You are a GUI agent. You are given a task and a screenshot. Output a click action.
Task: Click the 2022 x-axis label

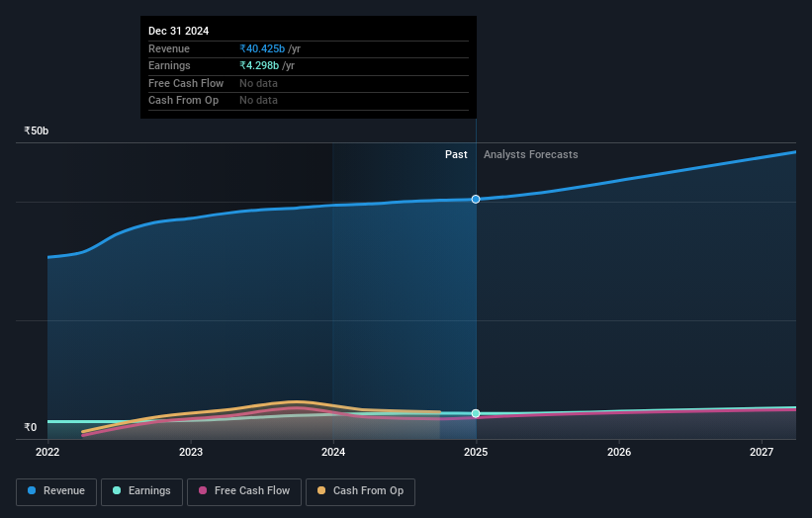(47, 452)
